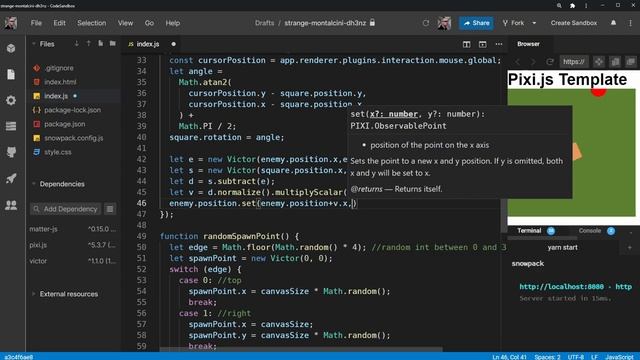This screenshot has width=640, height=360.
Task: Switch to the Browser tab
Action: coord(528,44)
